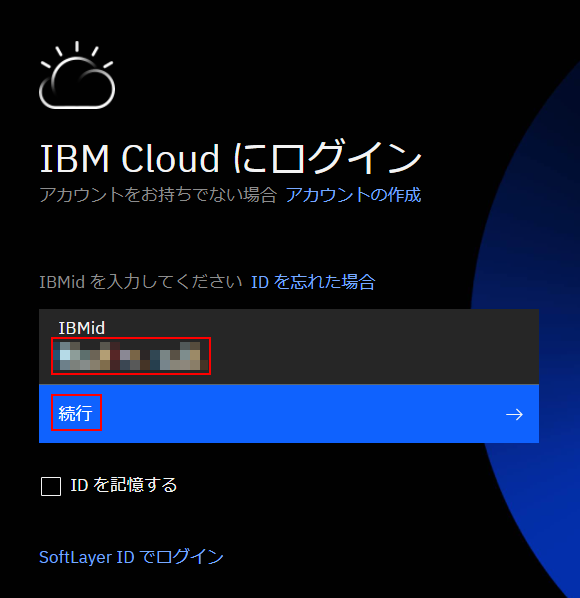Focus the IBMid input field
The image size is (580, 598).
click(289, 347)
